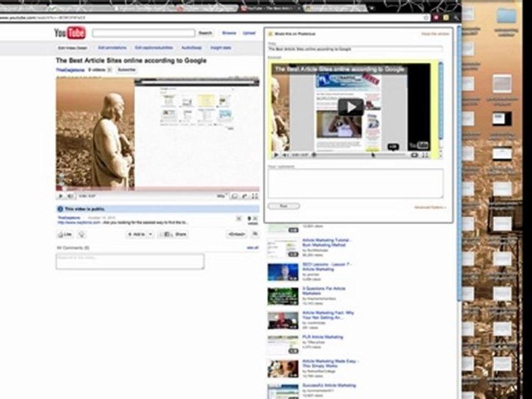Click the statistics icon next to the Embed button

click(255, 234)
